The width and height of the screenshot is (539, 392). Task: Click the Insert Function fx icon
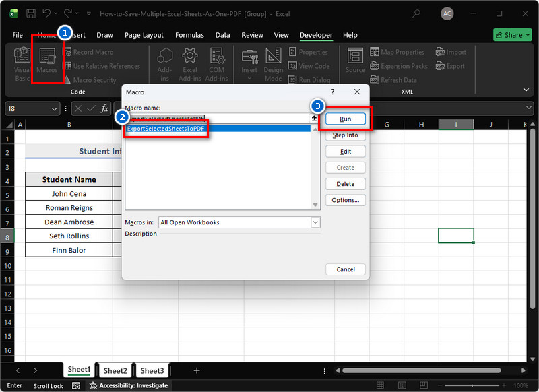[x=104, y=108]
